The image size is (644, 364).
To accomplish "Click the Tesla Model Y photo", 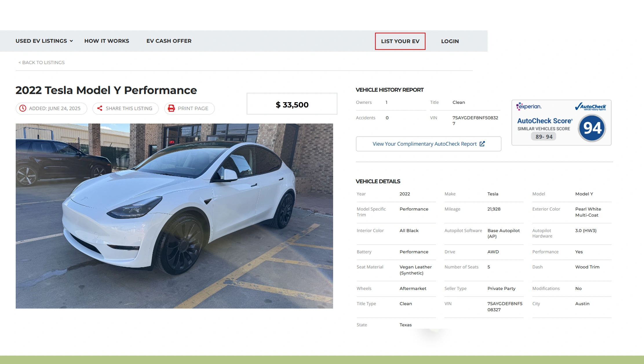I will (174, 215).
